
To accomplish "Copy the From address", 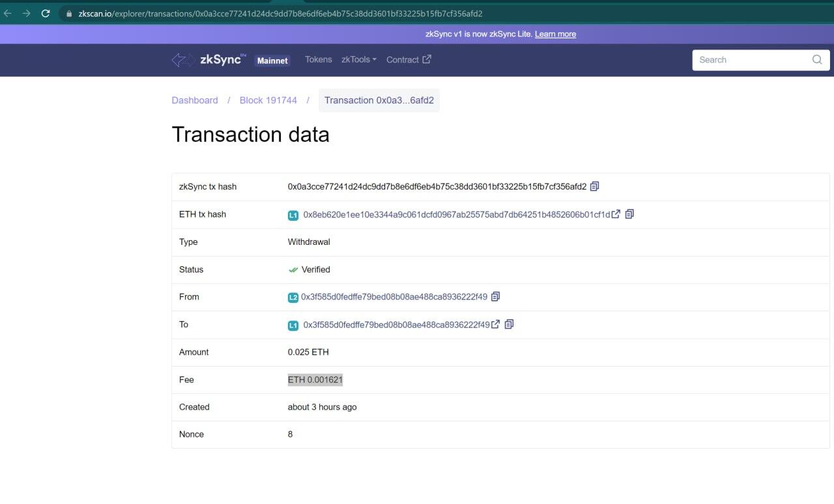I will (495, 296).
